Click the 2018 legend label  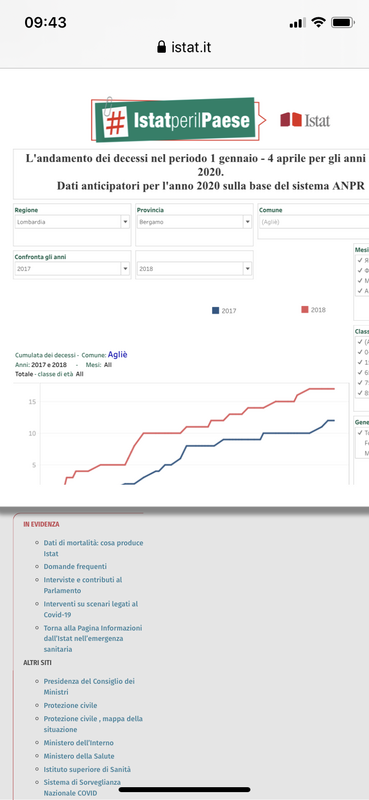[x=318, y=310]
